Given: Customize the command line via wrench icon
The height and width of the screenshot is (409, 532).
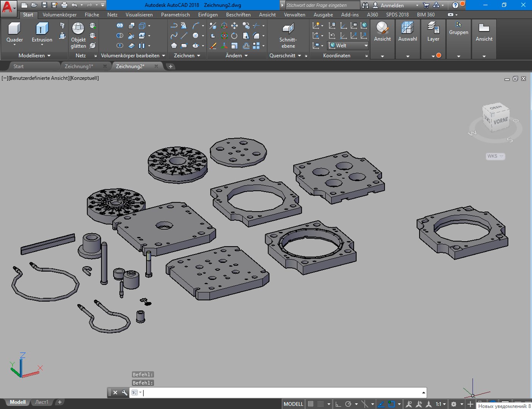Looking at the screenshot, I should tap(125, 393).
